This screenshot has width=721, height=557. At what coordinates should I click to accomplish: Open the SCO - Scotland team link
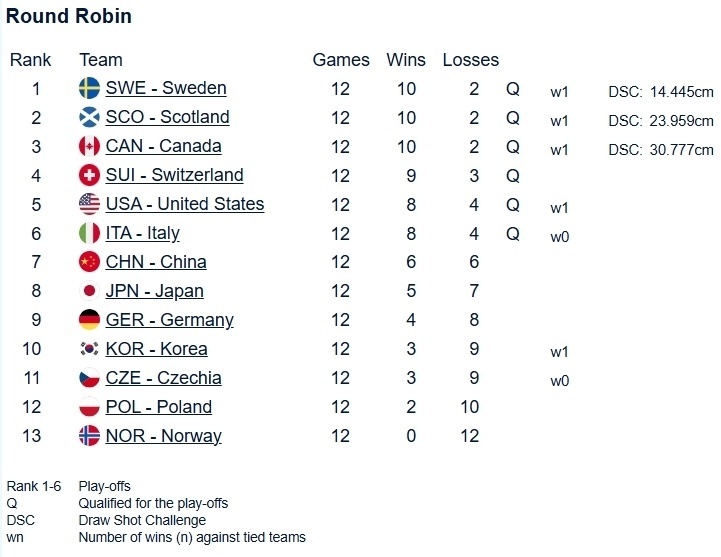[167, 117]
